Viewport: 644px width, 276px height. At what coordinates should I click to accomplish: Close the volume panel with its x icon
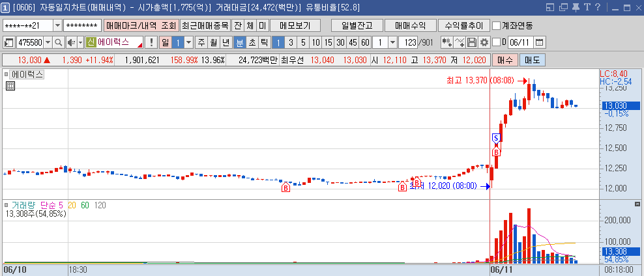(x=637, y=204)
